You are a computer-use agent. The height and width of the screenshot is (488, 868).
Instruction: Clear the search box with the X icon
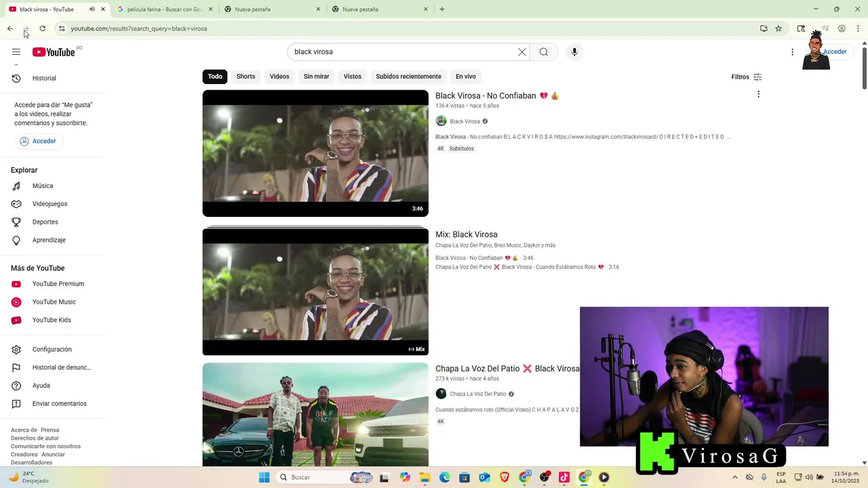click(x=522, y=52)
